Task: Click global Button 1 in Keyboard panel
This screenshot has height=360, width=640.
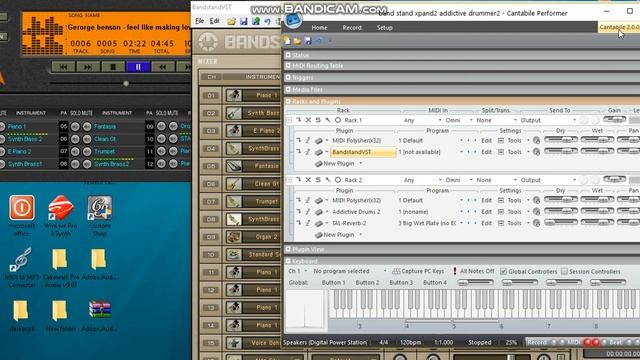Action: tap(333, 282)
